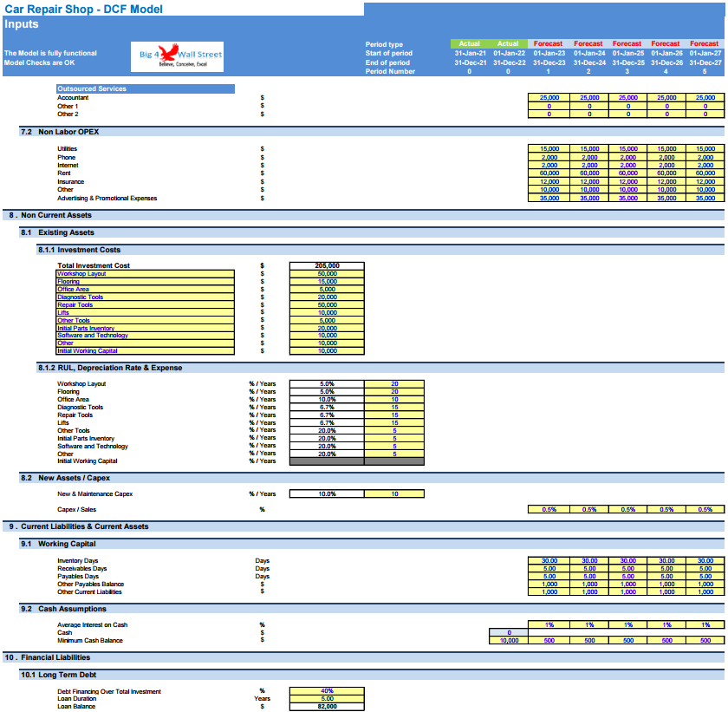The image size is (728, 712).
Task: Click the Office Area cost cell 5,000
Action: click(x=327, y=289)
